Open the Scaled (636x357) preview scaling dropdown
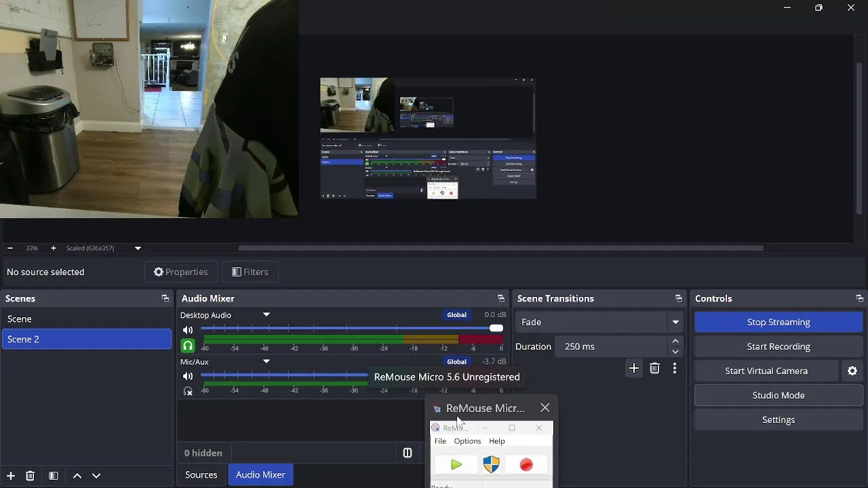The height and width of the screenshot is (488, 868). click(x=138, y=248)
